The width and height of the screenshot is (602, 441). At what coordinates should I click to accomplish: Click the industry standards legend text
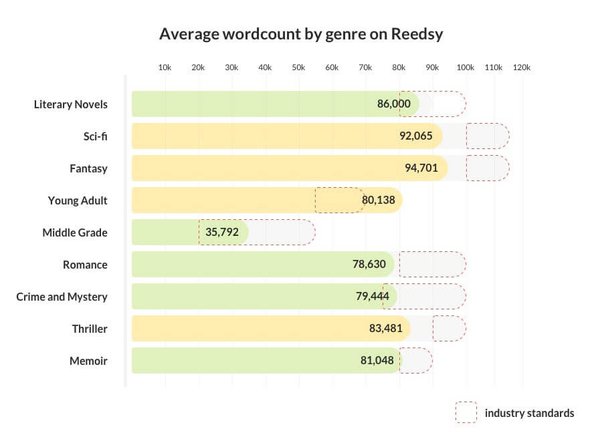pyautogui.click(x=529, y=413)
